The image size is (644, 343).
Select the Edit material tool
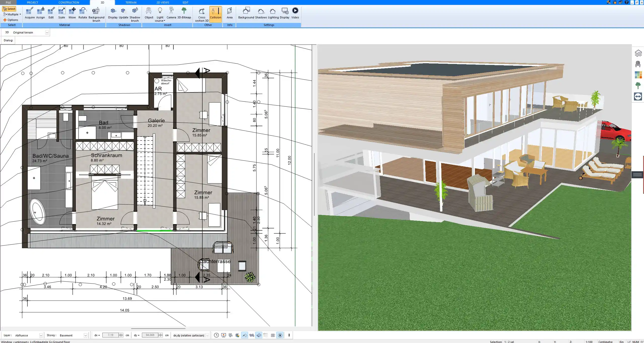coord(51,13)
